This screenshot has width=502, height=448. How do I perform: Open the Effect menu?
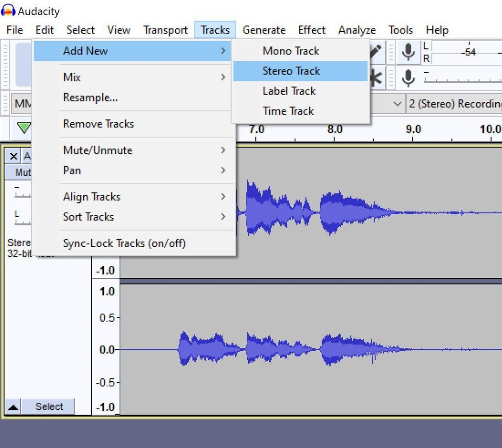(x=311, y=30)
